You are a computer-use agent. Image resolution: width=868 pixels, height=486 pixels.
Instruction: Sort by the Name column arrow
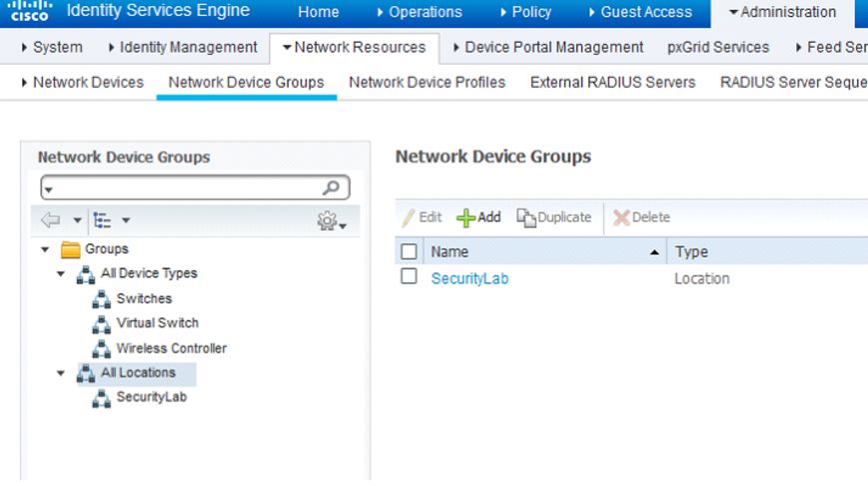pos(654,252)
